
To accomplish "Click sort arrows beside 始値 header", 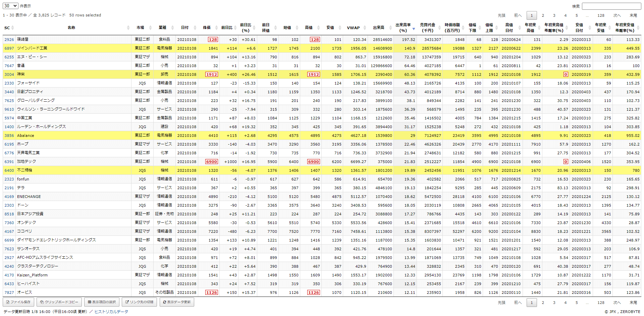I will pyautogui.click(x=297, y=28).
